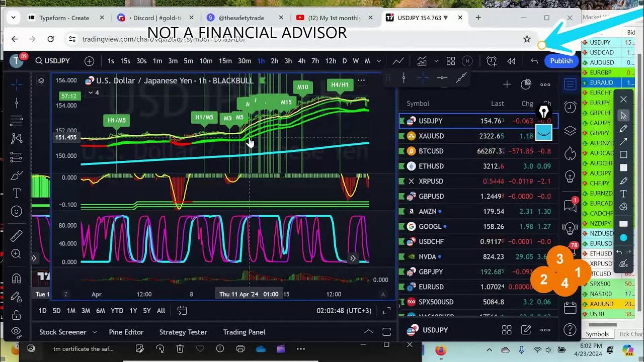Screen dimensions: 644x362
Task: Open the Alerts alarm clock in right sidebar
Action: (570, 107)
